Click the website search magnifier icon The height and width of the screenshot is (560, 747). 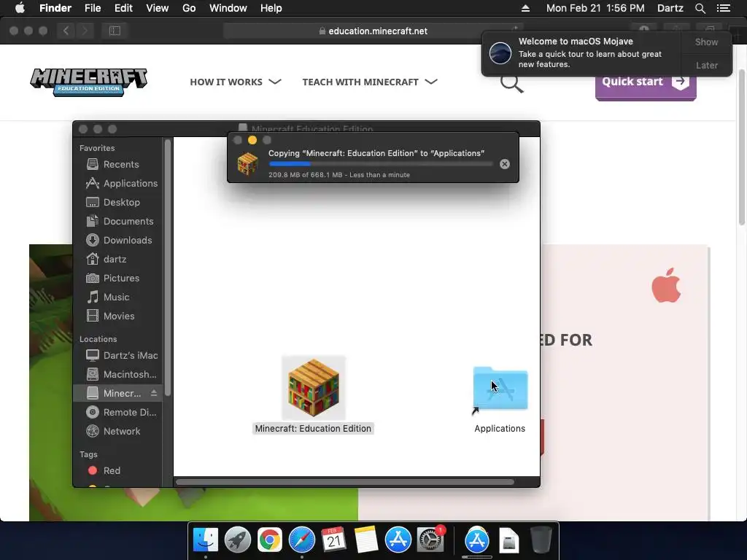[x=511, y=84]
